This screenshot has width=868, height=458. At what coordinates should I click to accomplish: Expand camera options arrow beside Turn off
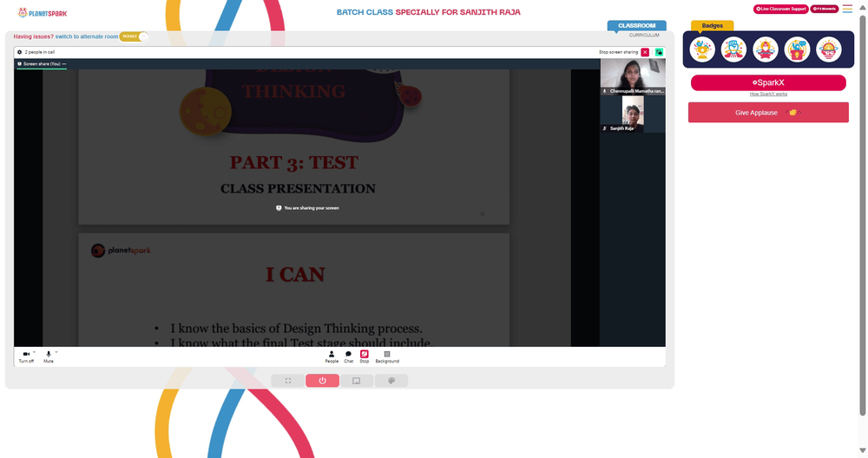coord(35,352)
